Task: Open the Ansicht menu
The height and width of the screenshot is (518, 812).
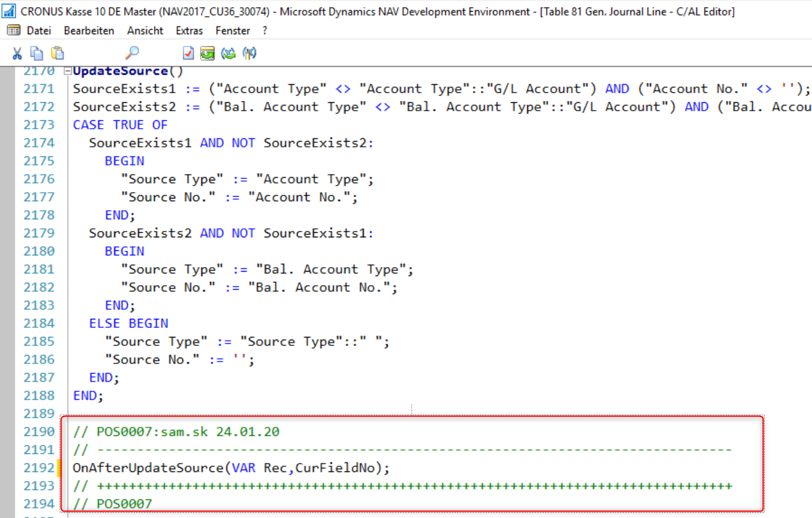Action: tap(145, 30)
